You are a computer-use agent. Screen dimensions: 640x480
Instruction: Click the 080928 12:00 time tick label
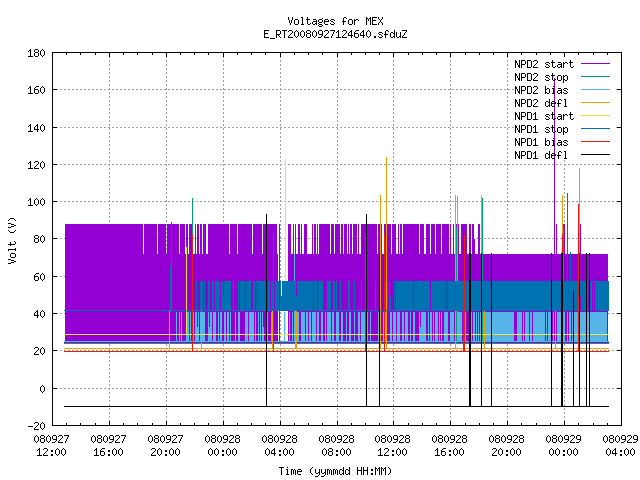pyautogui.click(x=393, y=446)
